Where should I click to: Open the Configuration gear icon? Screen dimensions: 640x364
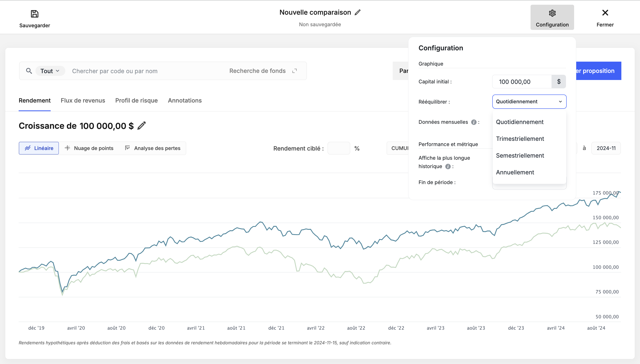pyautogui.click(x=552, y=13)
